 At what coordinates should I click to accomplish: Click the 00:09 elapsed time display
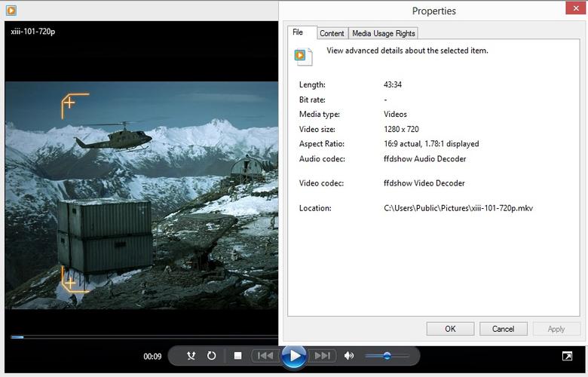[152, 357]
